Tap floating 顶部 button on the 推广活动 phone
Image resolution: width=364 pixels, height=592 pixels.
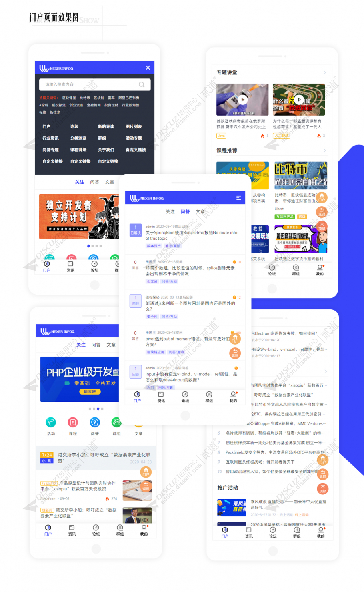pos(323,488)
